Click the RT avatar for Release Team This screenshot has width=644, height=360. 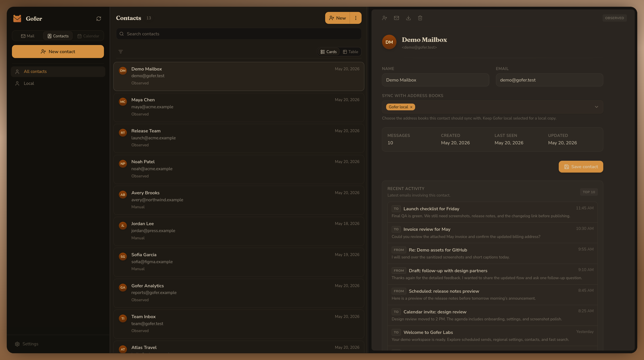[x=123, y=133]
